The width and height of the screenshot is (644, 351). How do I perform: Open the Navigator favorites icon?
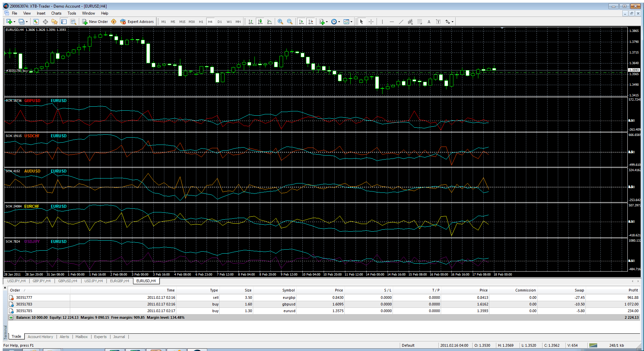click(55, 22)
